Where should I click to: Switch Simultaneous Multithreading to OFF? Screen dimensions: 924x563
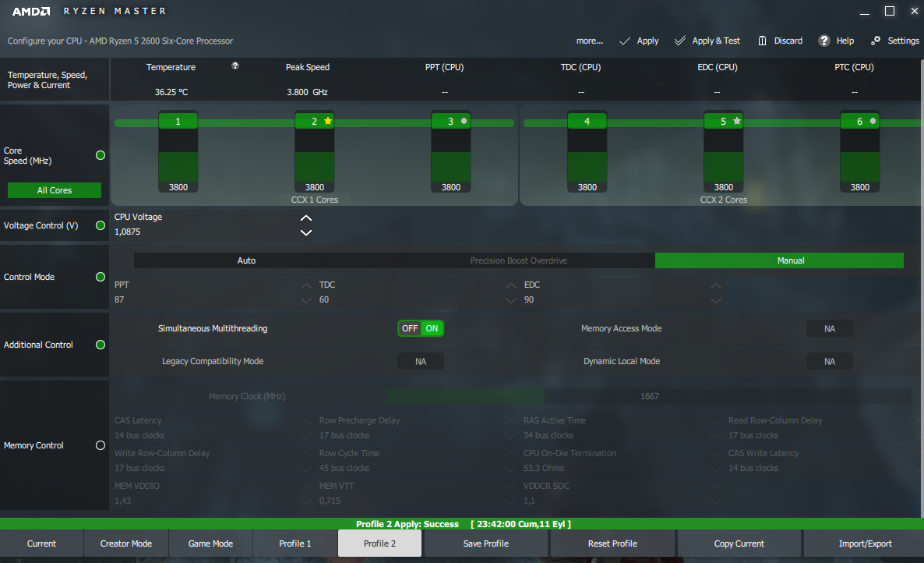[410, 328]
